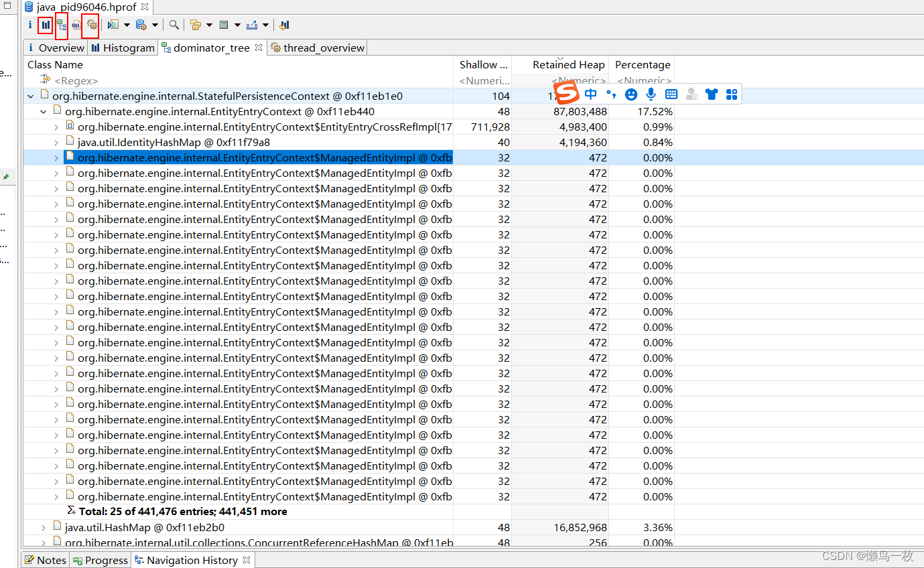Select the java_pid96046.hprof editor tab
Image resolution: width=924 pixels, height=568 pixels.
pyautogui.click(x=86, y=7)
